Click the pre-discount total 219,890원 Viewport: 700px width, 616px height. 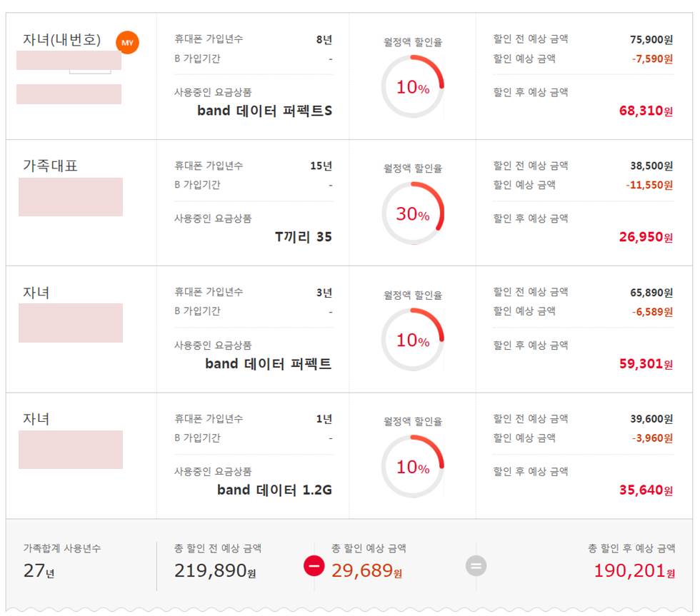click(x=215, y=570)
